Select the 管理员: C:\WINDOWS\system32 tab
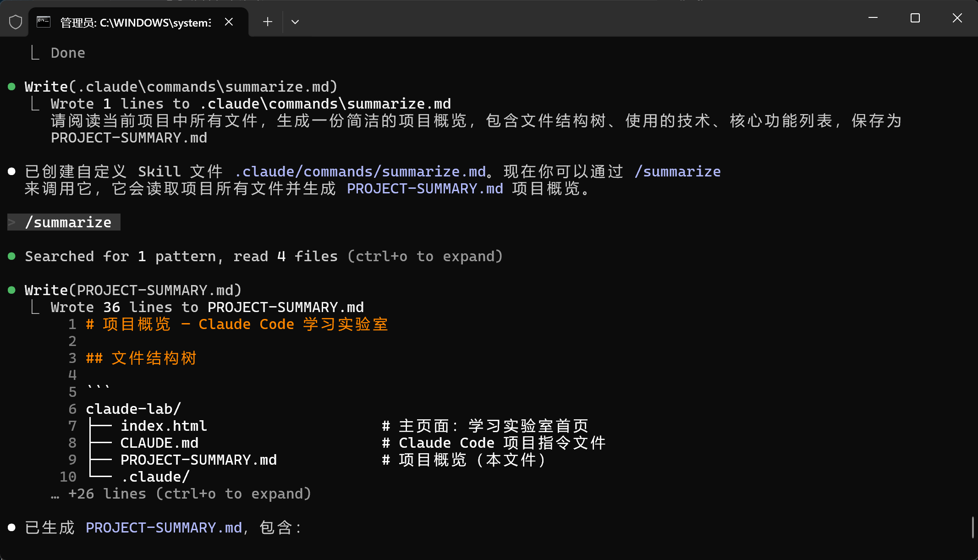 [138, 22]
